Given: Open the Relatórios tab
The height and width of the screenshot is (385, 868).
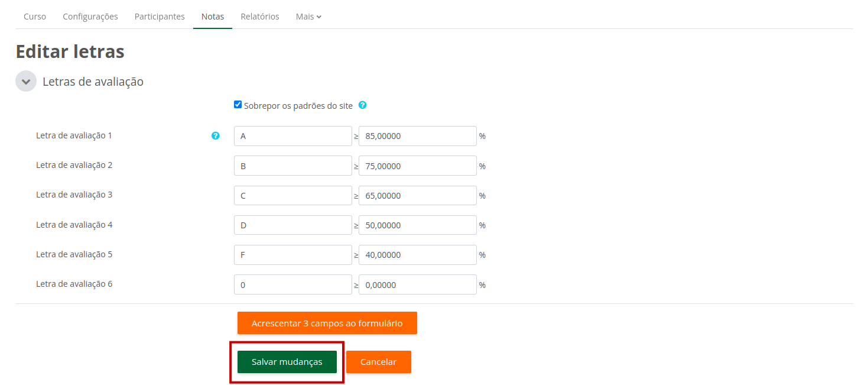Looking at the screenshot, I should 260,17.
